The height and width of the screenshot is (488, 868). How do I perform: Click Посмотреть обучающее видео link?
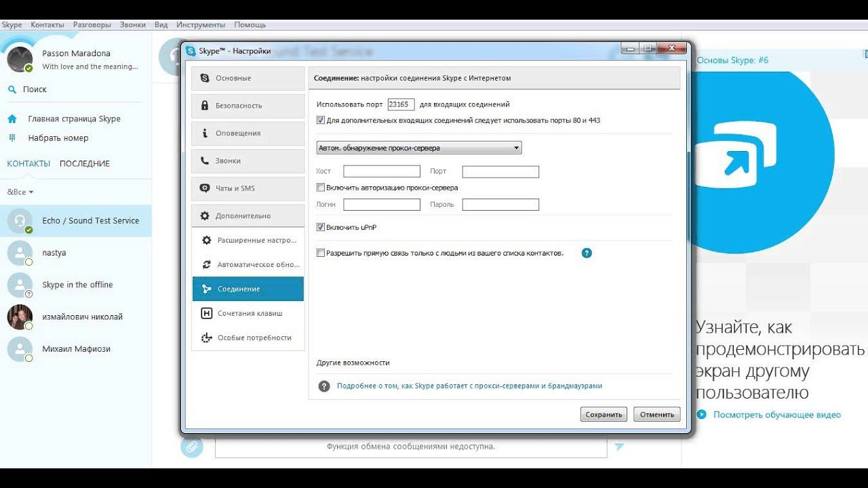(x=777, y=415)
